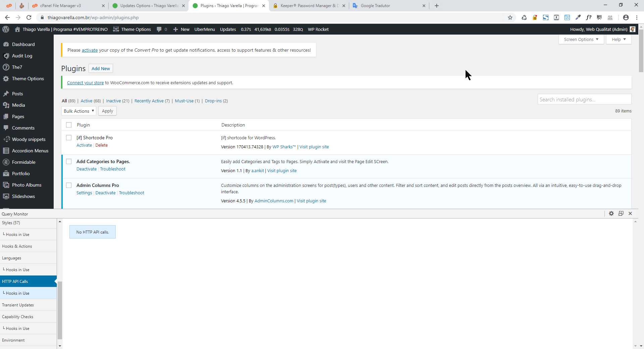Click Query Monitor sidebar scroll-down arrow
Screen dimensions: 644x349
click(60, 346)
